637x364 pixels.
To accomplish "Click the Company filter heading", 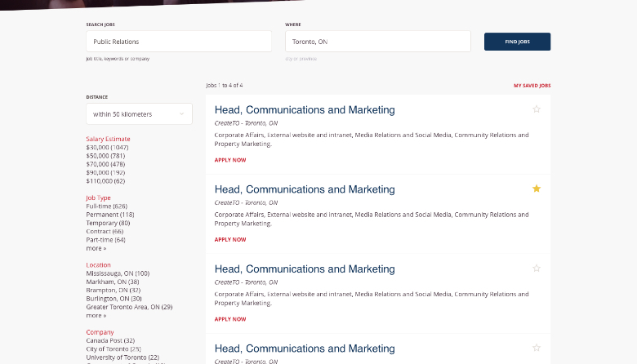I will pyautogui.click(x=100, y=332).
